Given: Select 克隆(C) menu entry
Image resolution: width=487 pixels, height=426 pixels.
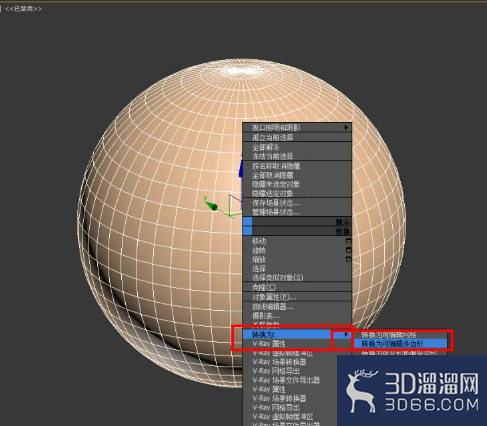Looking at the screenshot, I should click(297, 287).
